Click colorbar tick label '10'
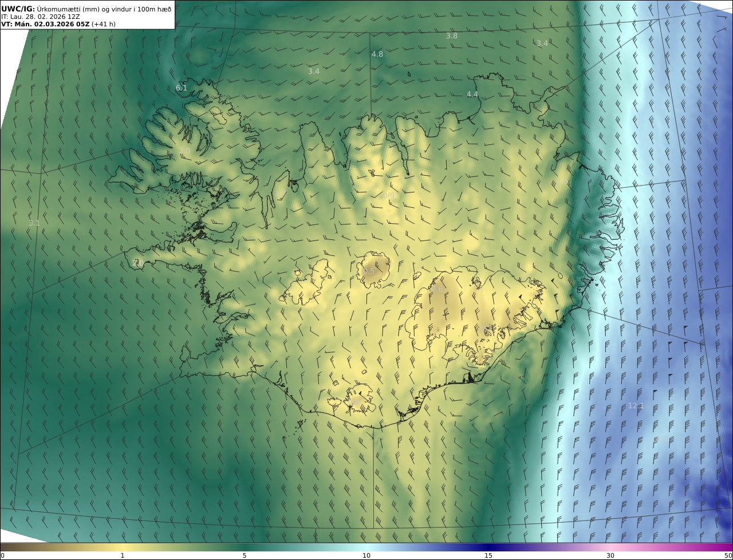 coord(366,555)
